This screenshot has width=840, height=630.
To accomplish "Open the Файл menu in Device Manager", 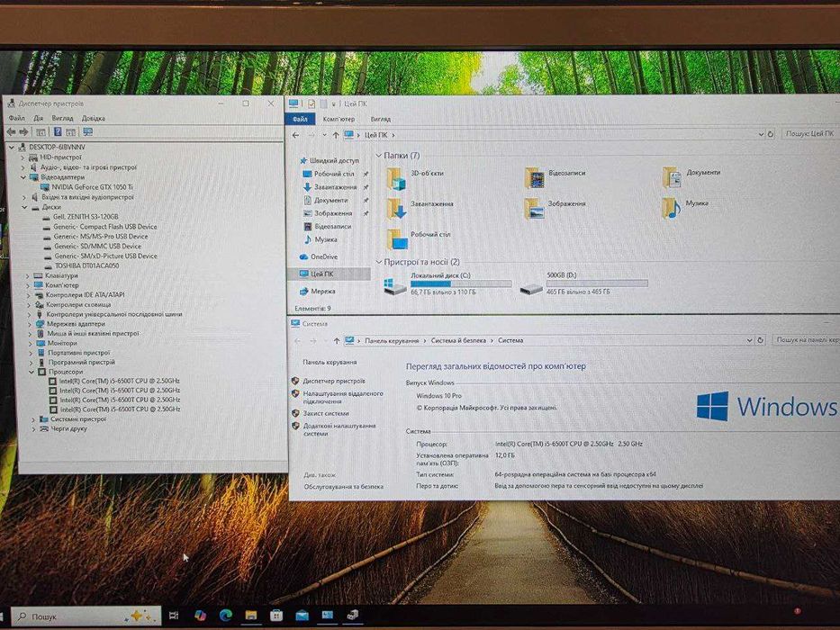I will tap(16, 118).
